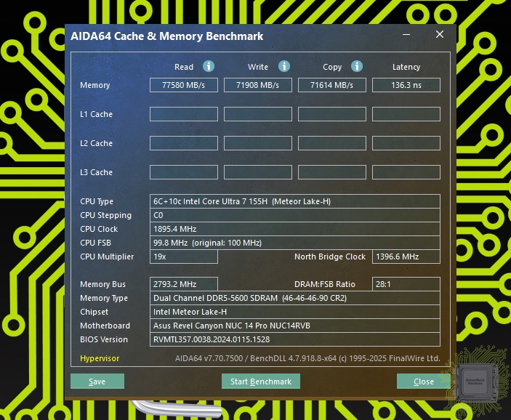The width and height of the screenshot is (511, 420).
Task: Click Memory Bus value 2793.2 MHz
Action: 184,284
